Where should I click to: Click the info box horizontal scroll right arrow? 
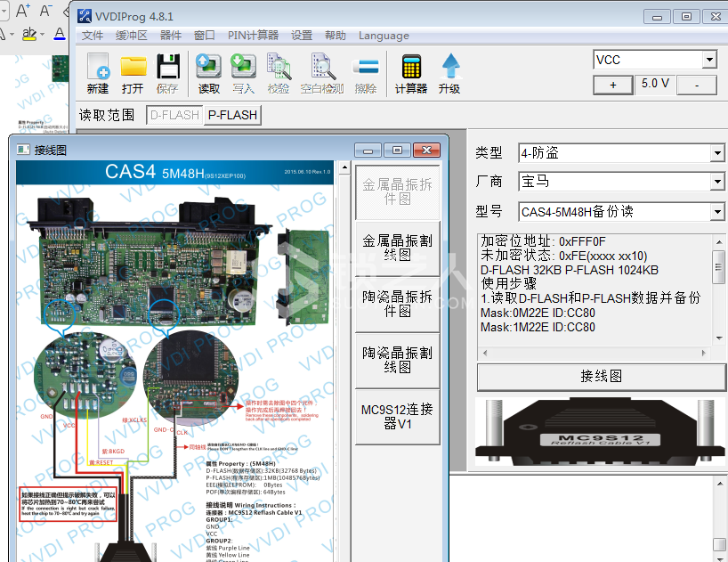(704, 353)
